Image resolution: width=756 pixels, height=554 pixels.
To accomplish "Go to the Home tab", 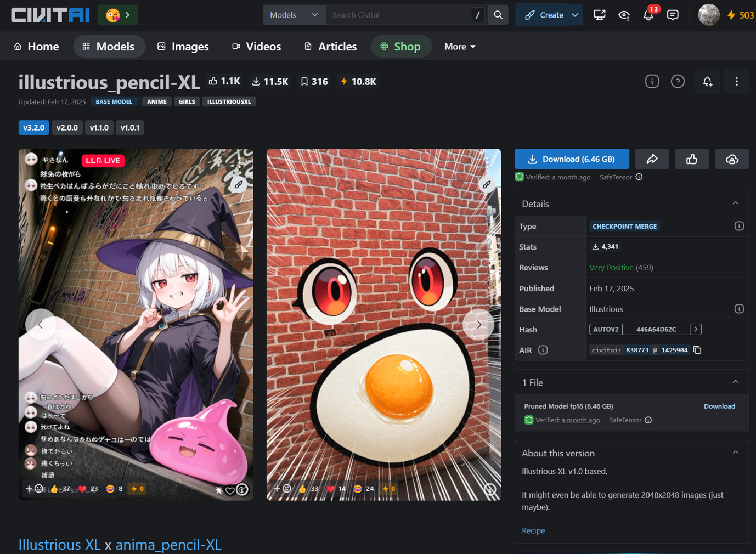I will click(36, 47).
